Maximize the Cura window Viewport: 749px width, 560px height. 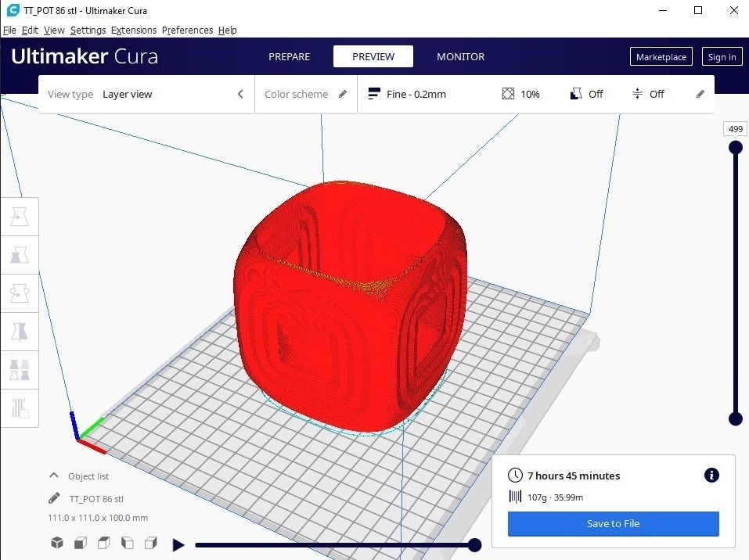pyautogui.click(x=698, y=10)
